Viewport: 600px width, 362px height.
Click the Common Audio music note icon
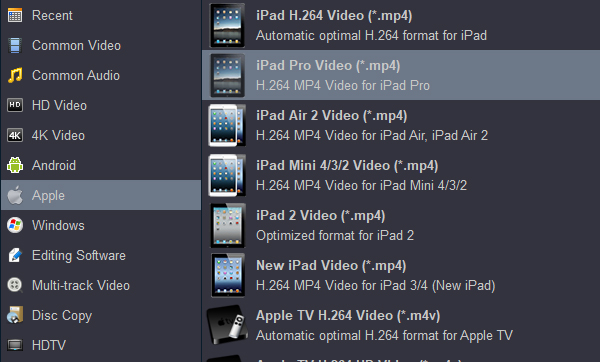pos(15,75)
